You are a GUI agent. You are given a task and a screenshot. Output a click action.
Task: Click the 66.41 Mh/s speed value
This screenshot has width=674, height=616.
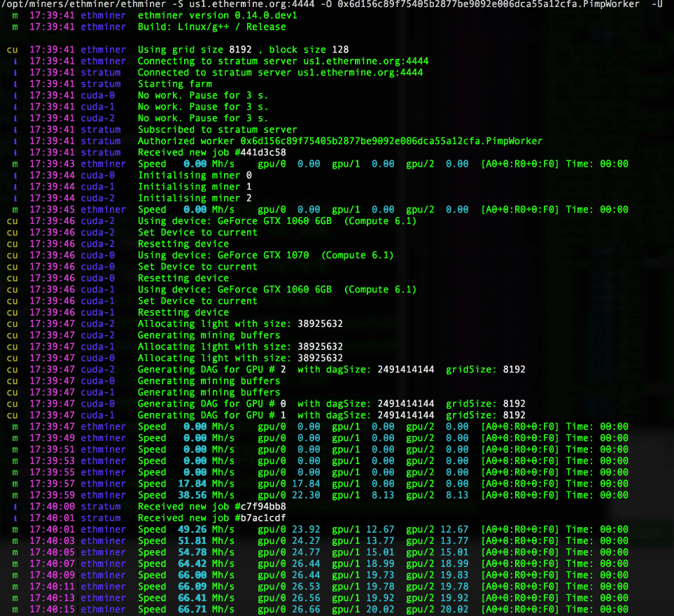click(x=192, y=598)
